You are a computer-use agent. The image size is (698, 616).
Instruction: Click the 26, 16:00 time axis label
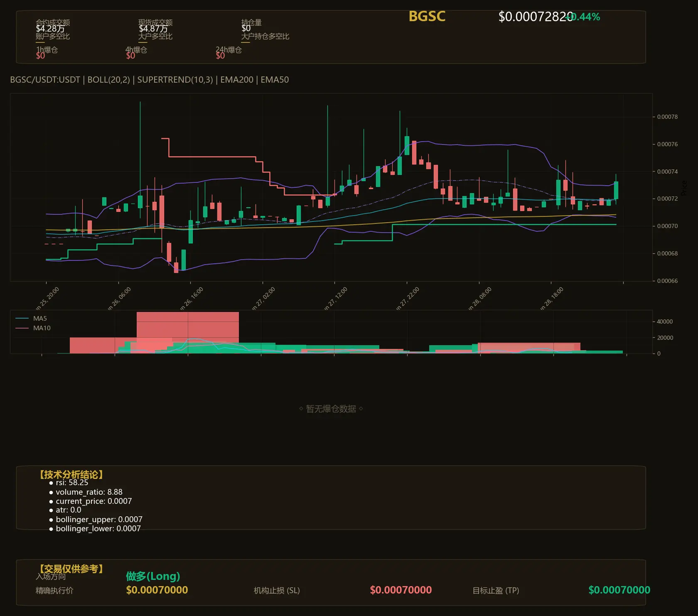pyautogui.click(x=191, y=299)
